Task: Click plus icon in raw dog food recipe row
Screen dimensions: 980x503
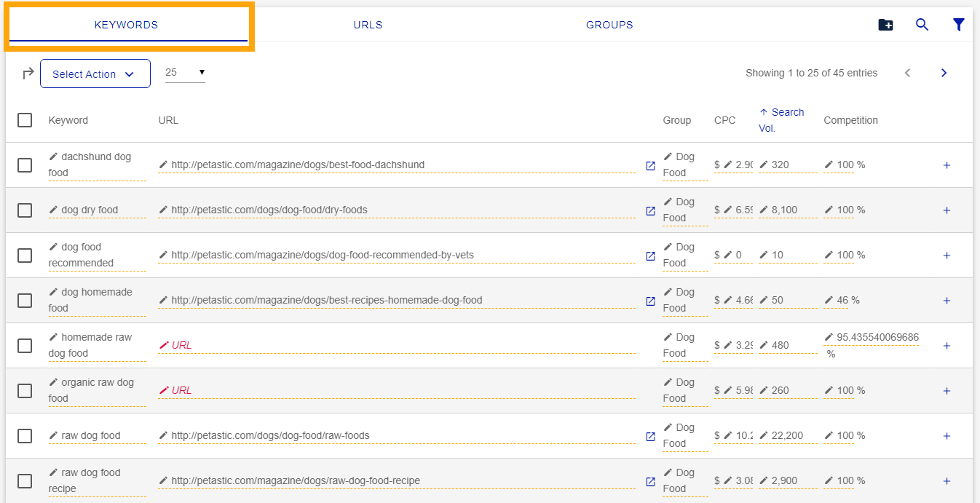Action: coord(947,481)
